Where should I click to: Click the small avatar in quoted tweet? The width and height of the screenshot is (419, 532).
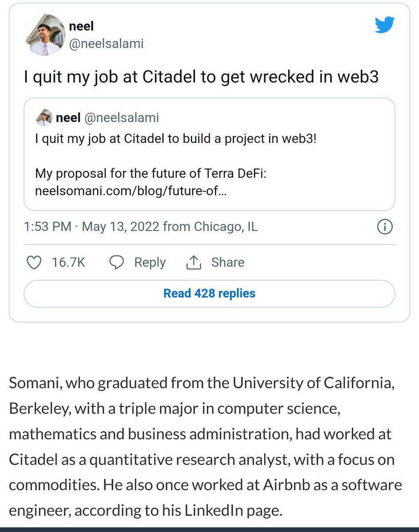point(43,118)
